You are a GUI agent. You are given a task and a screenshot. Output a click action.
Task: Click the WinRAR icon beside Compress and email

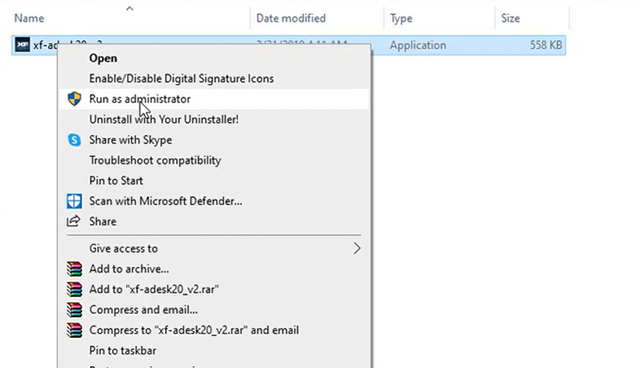tap(74, 310)
